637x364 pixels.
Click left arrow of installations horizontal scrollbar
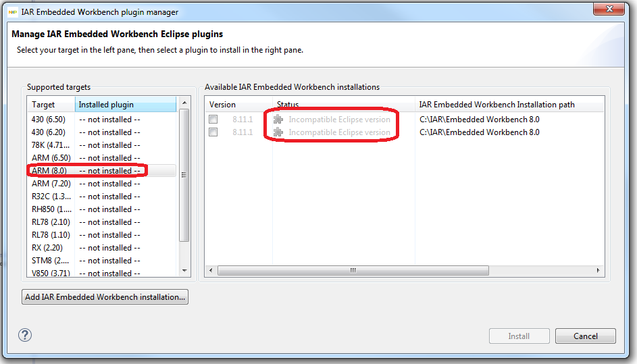pyautogui.click(x=211, y=270)
